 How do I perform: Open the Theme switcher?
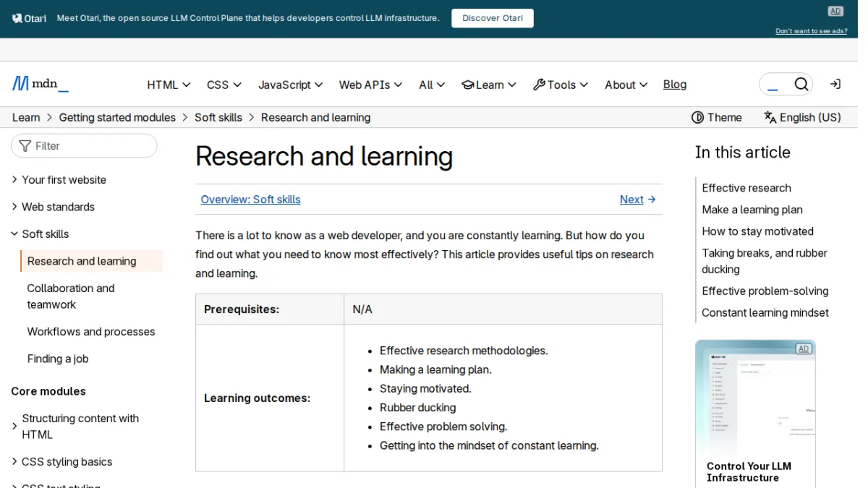pyautogui.click(x=717, y=117)
